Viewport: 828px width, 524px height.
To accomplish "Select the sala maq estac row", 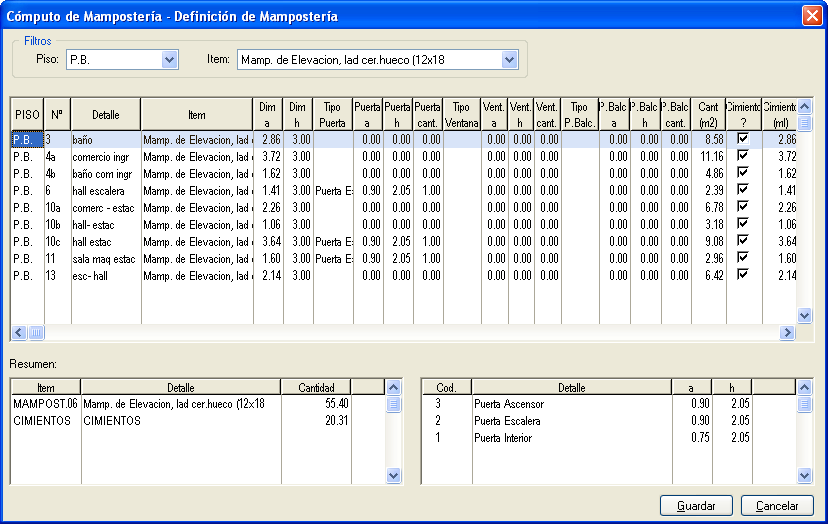I will click(x=104, y=258).
